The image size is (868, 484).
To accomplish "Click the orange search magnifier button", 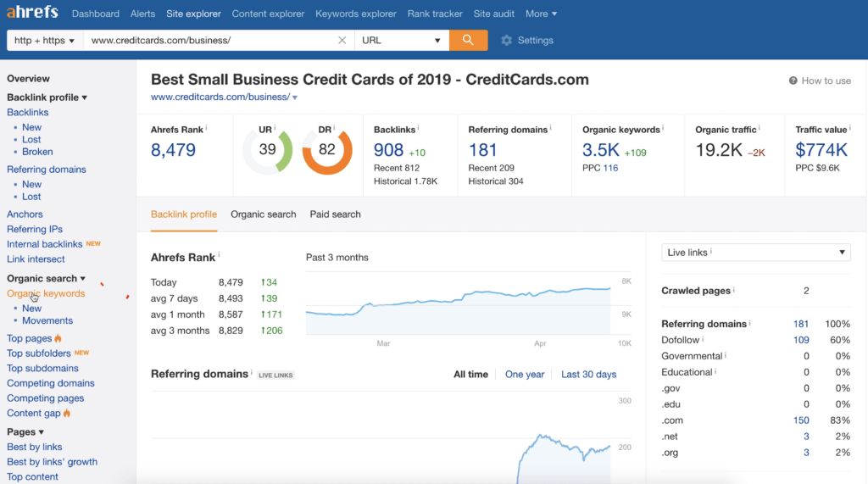I will pos(468,40).
